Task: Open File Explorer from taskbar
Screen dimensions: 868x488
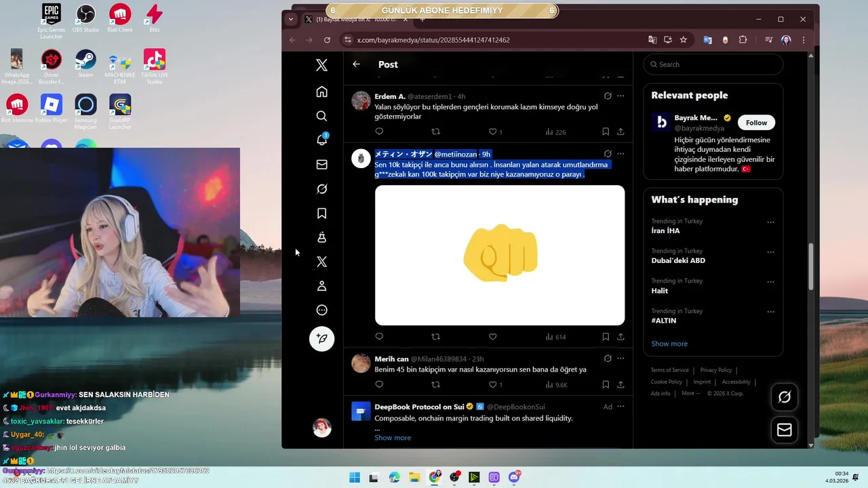Action: pos(414,478)
